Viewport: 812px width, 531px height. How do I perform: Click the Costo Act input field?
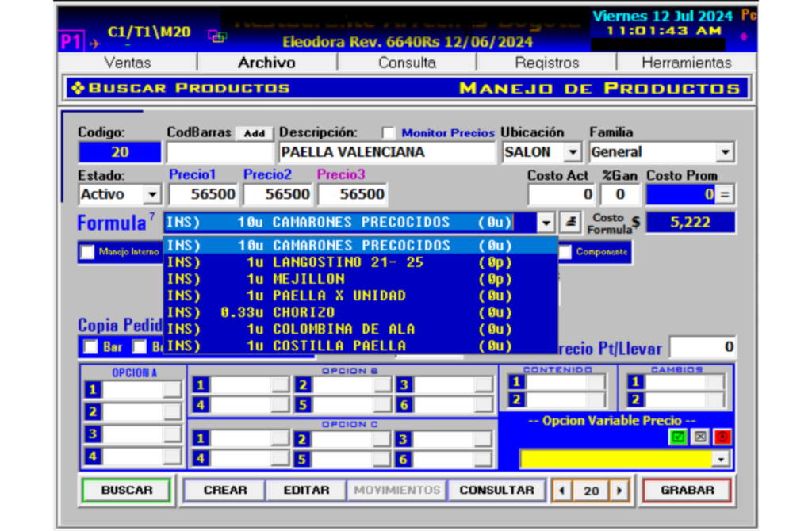pyautogui.click(x=561, y=195)
